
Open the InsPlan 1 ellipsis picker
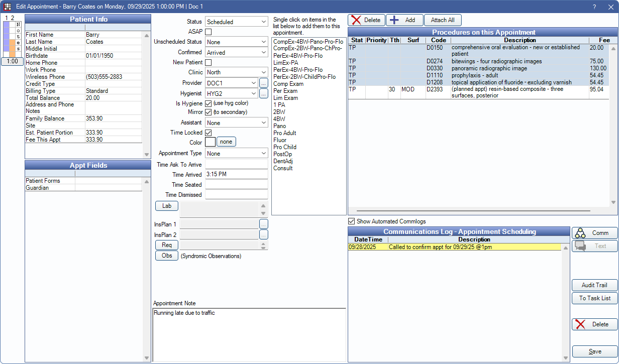click(x=264, y=224)
